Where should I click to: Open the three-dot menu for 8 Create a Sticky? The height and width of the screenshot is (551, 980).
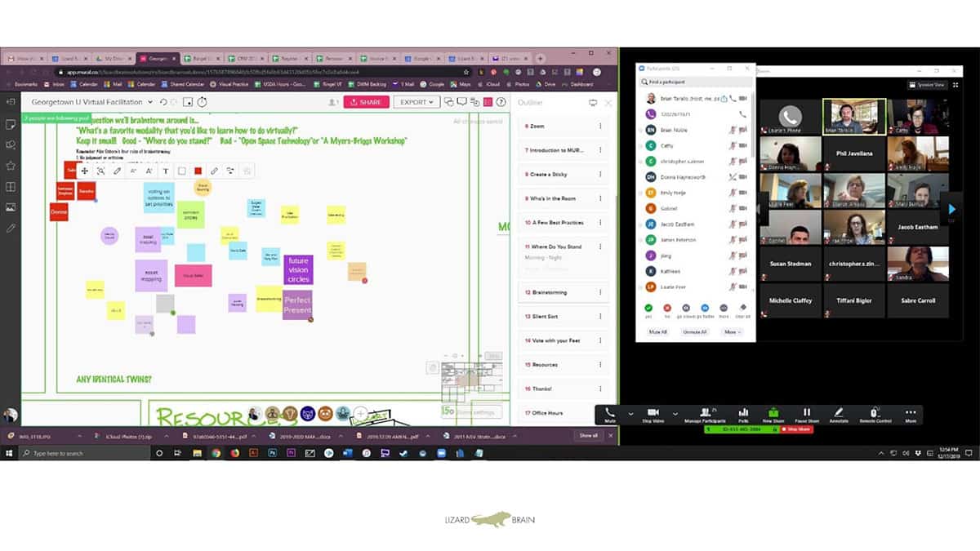[x=600, y=174]
